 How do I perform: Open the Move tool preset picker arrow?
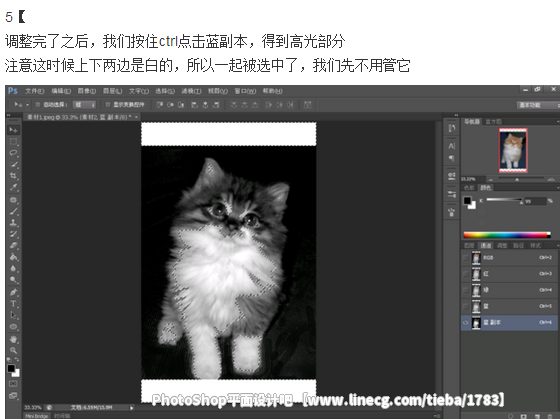[x=28, y=105]
